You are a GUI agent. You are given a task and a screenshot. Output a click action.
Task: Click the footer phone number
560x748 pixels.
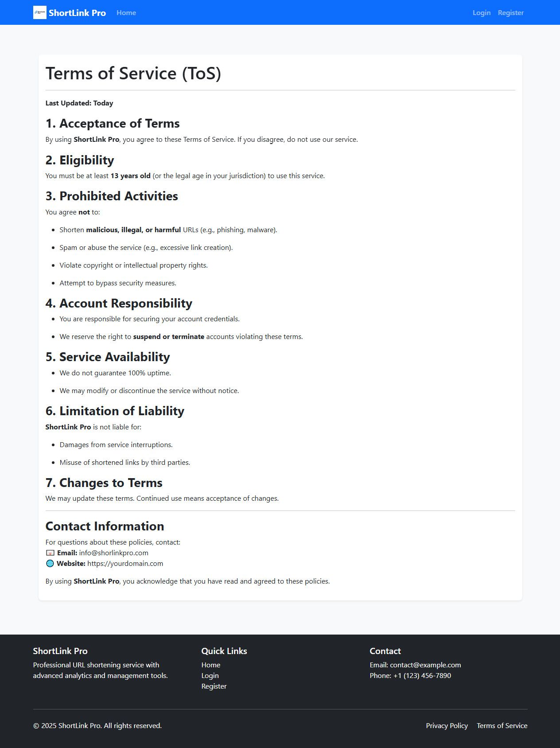422,675
